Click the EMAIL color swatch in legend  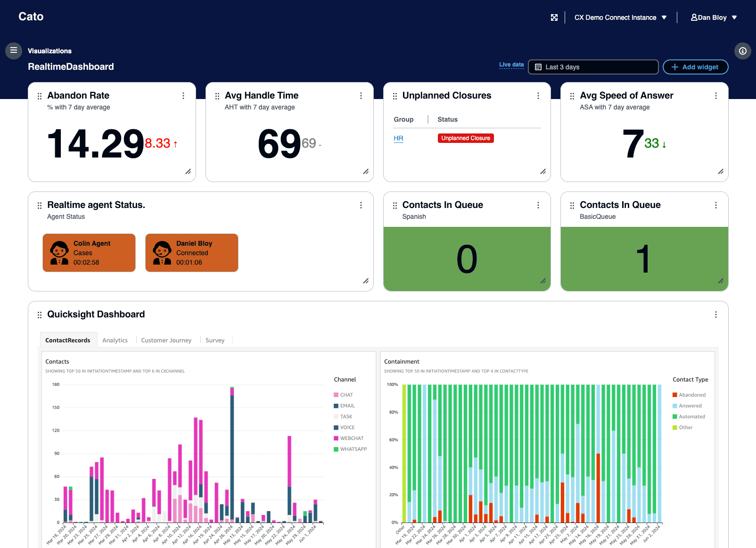336,406
